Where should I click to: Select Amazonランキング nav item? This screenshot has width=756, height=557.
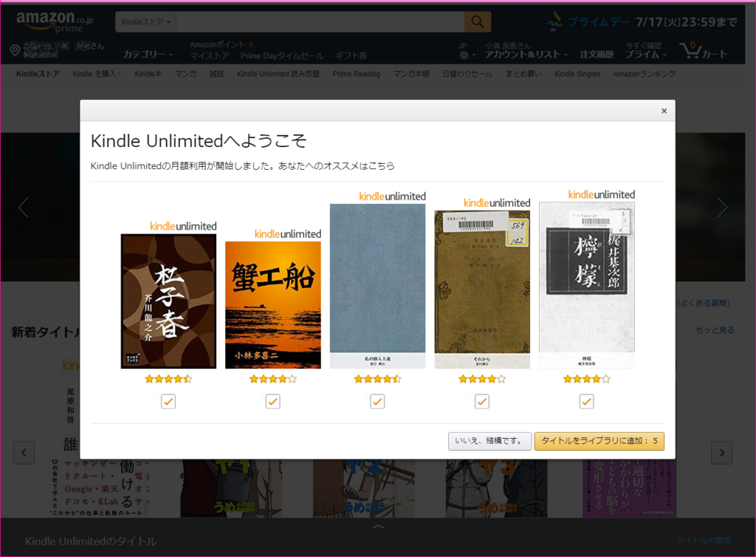[x=644, y=74]
